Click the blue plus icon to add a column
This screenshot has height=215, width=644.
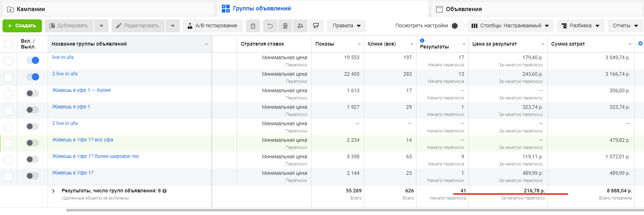click(640, 43)
